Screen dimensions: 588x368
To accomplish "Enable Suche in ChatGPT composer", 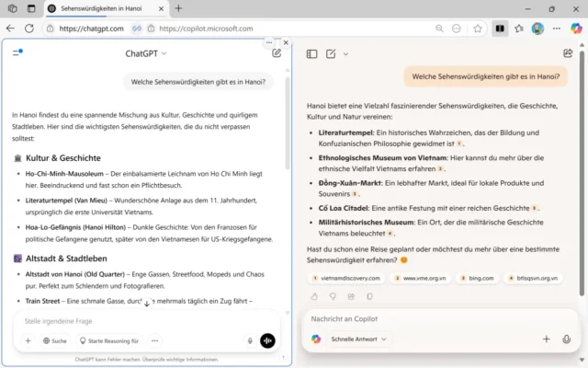I will pos(55,340).
